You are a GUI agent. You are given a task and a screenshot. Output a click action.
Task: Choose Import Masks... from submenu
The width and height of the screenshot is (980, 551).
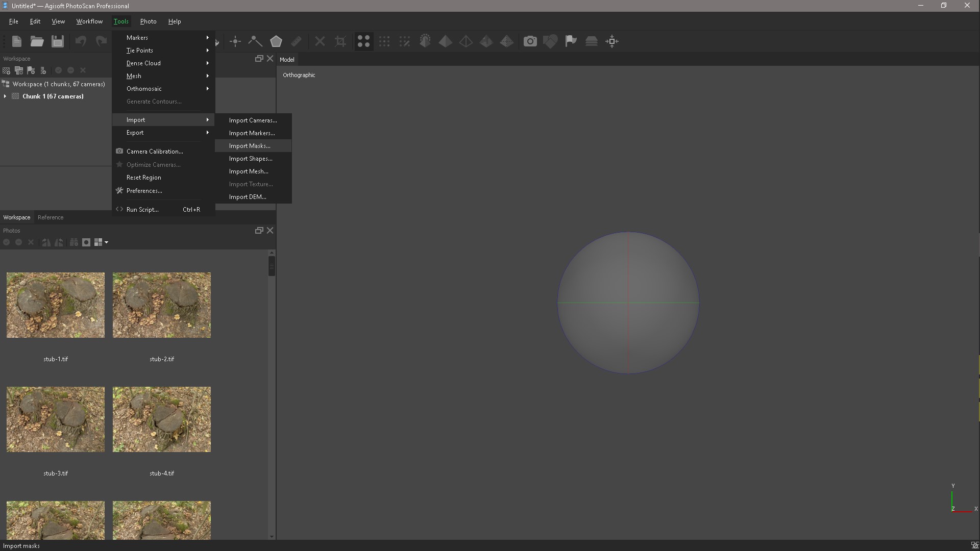(x=250, y=146)
